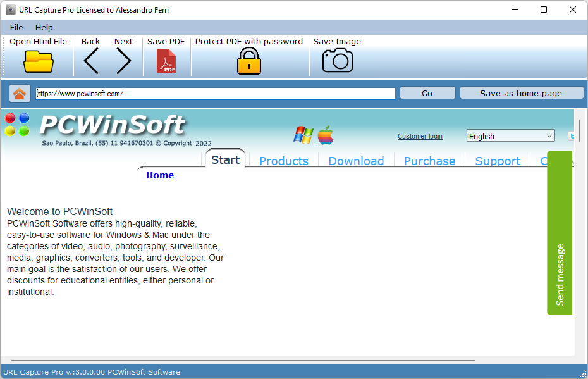Viewport: 588px width, 379px height.
Task: Click the Welcome to PCWinSoft heading
Action: point(59,211)
